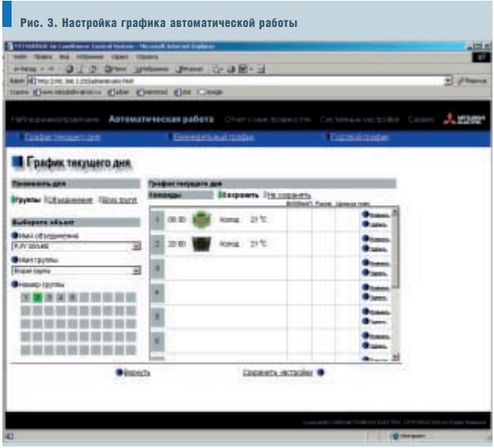The width and height of the screenshot is (494, 448).
Task: Click the round bullet icon before Вернуть
Action: (120, 372)
